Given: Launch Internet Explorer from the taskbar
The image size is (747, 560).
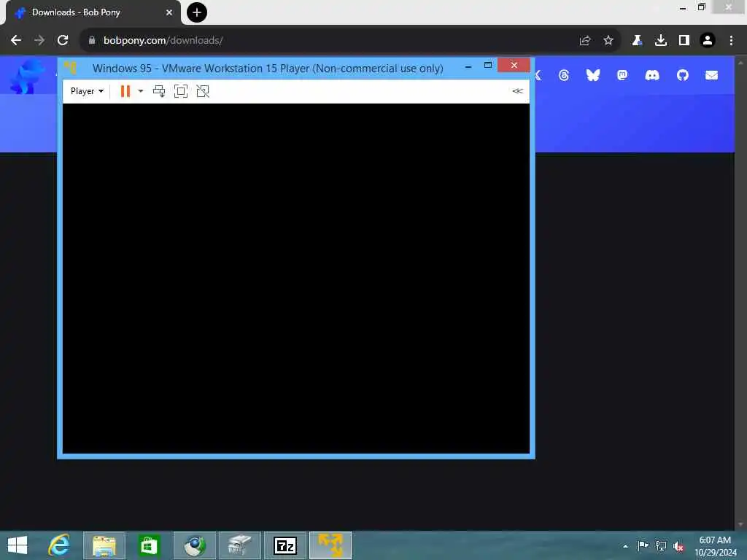Looking at the screenshot, I should (59, 545).
